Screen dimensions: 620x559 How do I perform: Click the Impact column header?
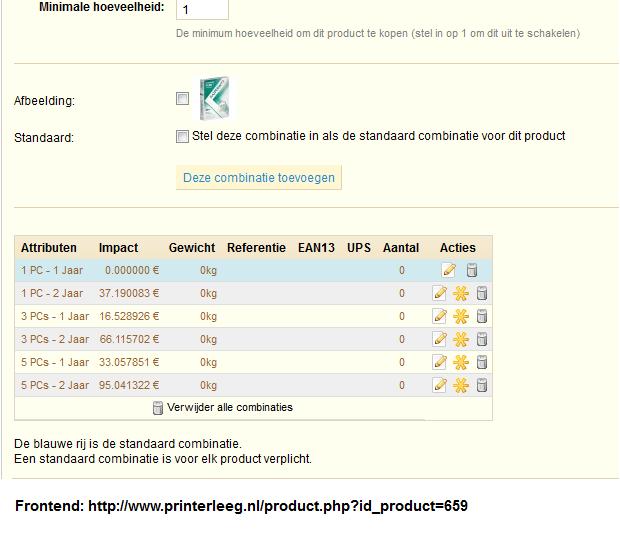(118, 247)
